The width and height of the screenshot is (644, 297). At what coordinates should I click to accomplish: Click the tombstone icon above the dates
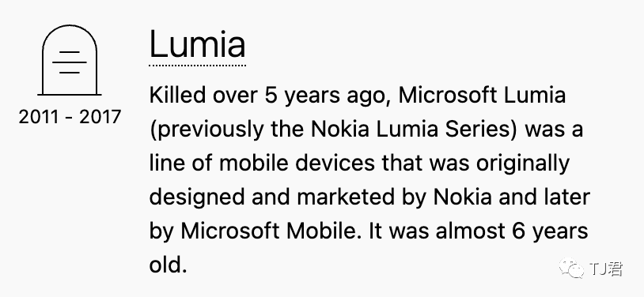point(70,60)
